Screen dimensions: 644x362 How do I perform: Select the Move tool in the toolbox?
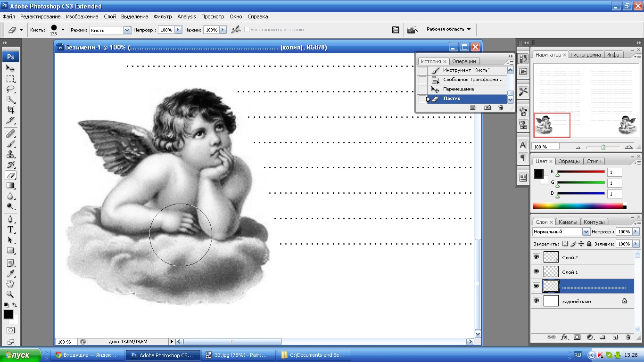pyautogui.click(x=10, y=68)
